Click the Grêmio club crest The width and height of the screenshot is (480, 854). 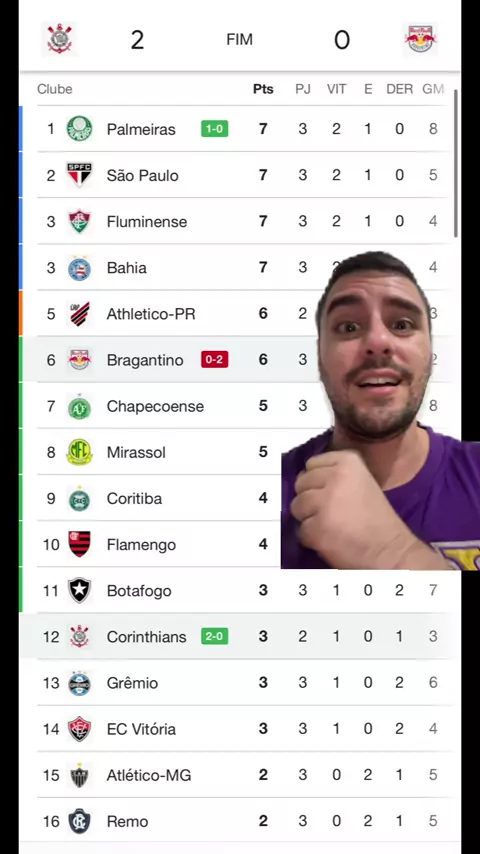(80, 683)
